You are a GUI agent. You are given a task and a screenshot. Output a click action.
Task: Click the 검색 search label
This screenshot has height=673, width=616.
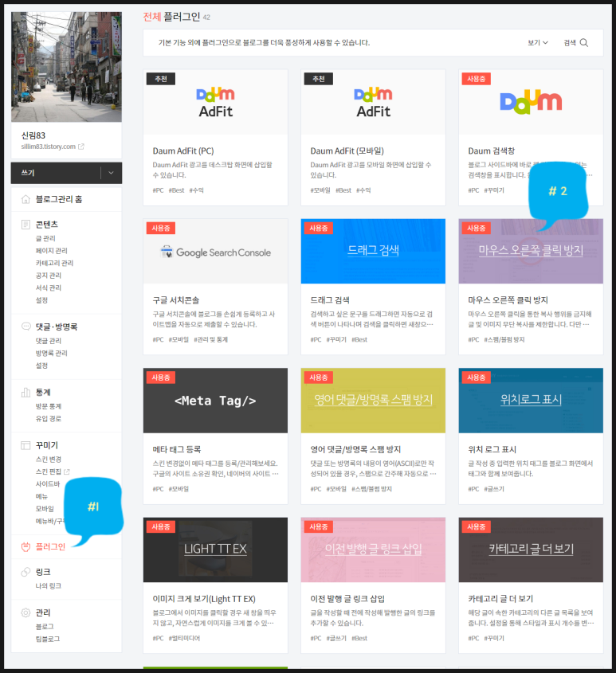coord(570,42)
